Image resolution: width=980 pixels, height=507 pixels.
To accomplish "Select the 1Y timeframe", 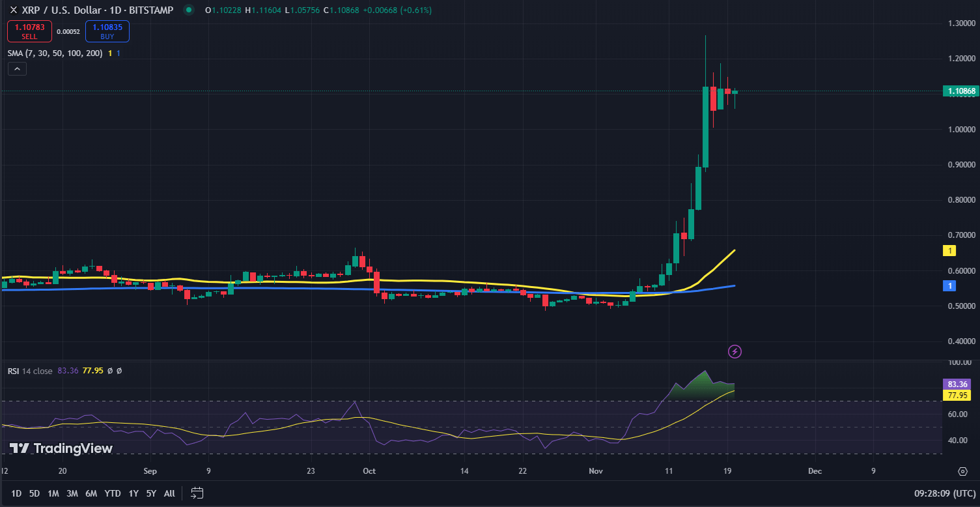I will coord(133,493).
